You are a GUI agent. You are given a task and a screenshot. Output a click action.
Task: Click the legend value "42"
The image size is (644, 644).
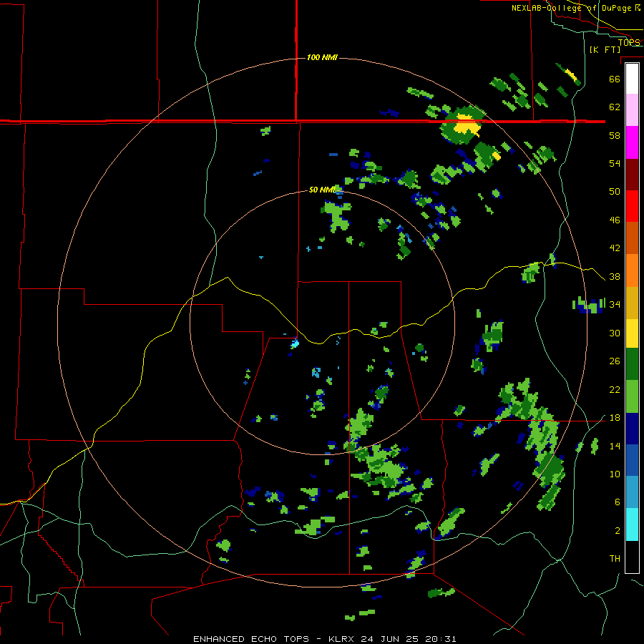coord(615,248)
